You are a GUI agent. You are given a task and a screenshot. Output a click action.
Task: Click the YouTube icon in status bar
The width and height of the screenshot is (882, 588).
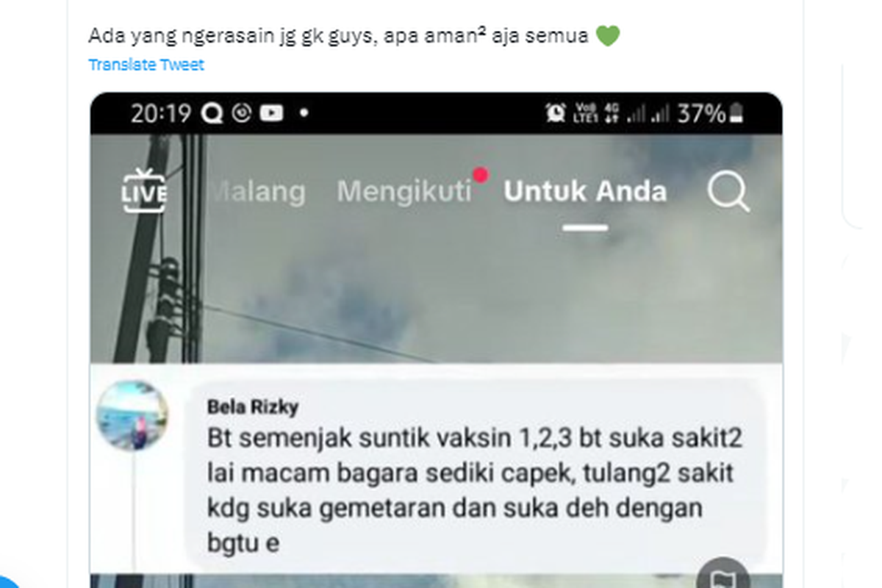pos(271,113)
